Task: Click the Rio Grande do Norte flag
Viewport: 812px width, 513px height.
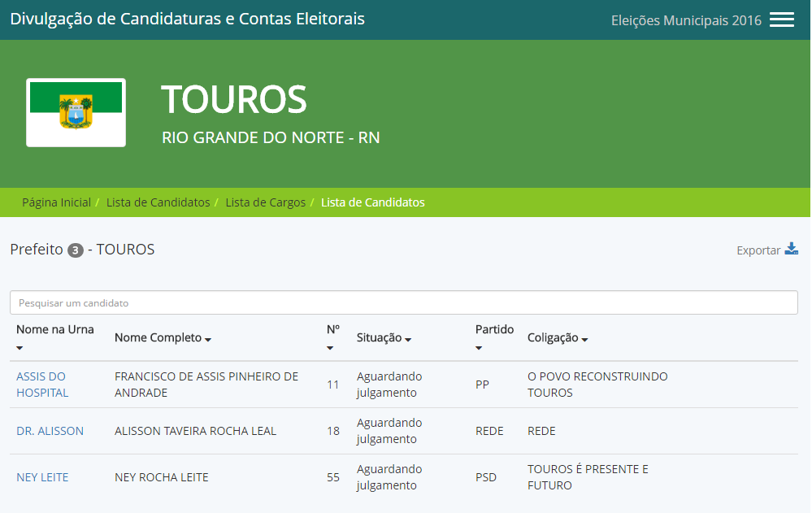Action: point(76,112)
